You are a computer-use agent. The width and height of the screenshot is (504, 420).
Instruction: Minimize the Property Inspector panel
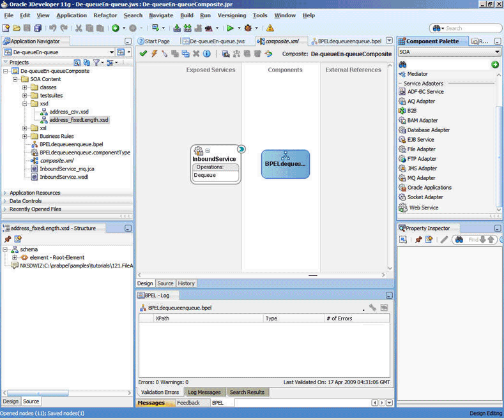tap(498, 229)
